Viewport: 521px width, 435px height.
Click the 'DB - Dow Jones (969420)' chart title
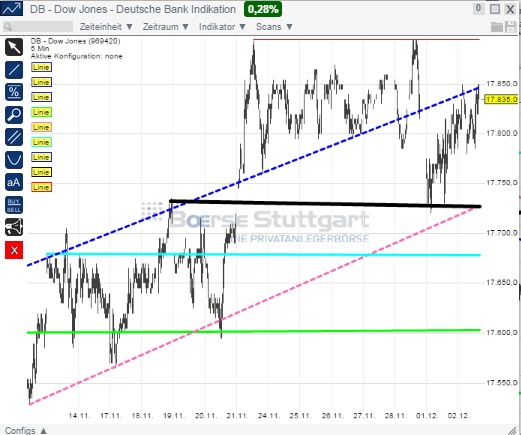click(76, 41)
